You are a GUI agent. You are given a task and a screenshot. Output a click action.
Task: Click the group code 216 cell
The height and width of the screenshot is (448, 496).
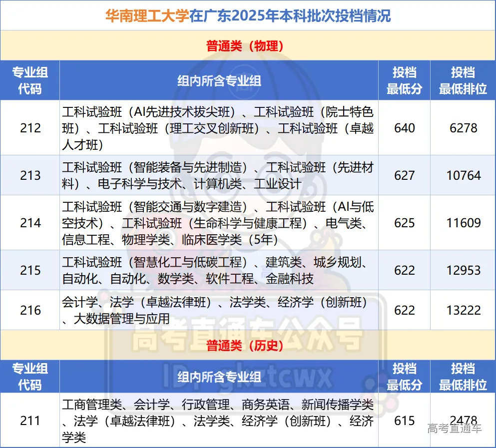[x=30, y=310]
